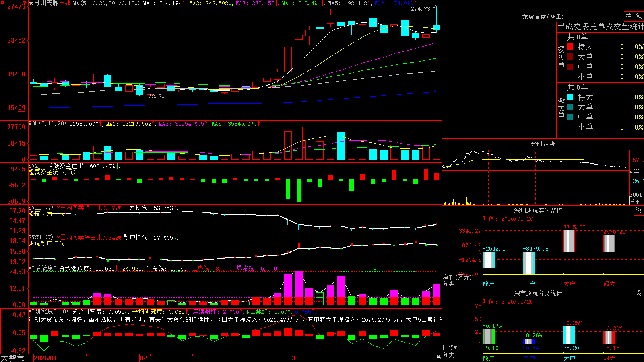Select the 日线 period label
This screenshot has height=362, width=644.
point(65,3)
